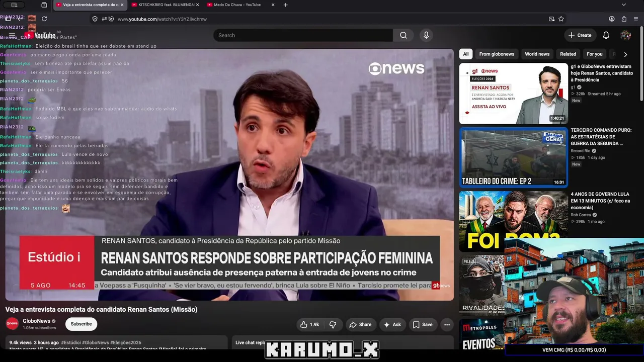Show more filter chips with the right arrow

(x=625, y=54)
